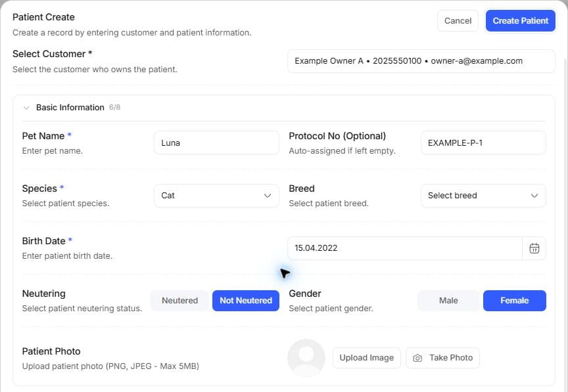Click Upload Image button
568x392 pixels.
(367, 358)
